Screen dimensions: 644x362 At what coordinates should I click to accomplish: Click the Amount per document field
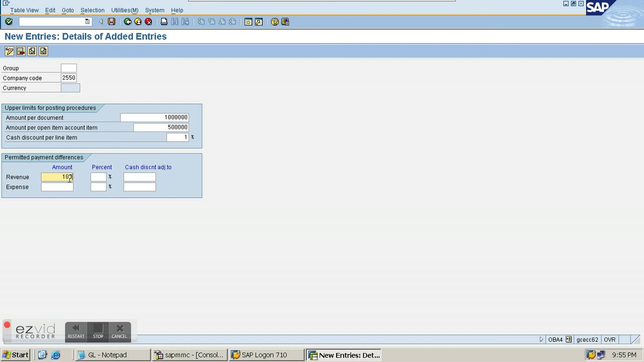pyautogui.click(x=154, y=117)
